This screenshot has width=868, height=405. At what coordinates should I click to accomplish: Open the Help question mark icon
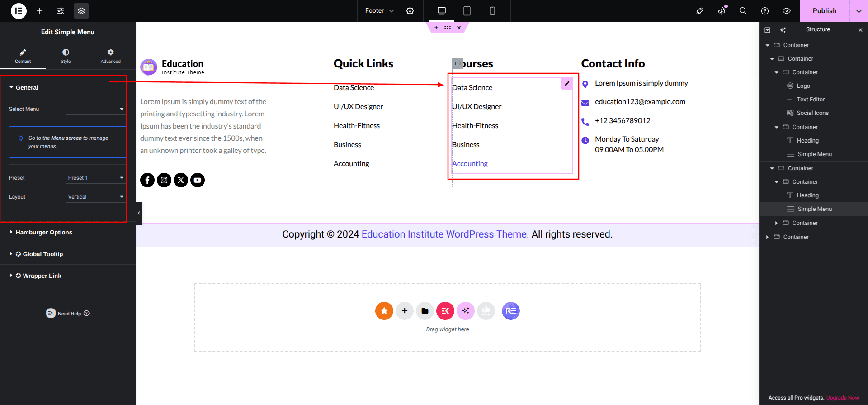765,11
